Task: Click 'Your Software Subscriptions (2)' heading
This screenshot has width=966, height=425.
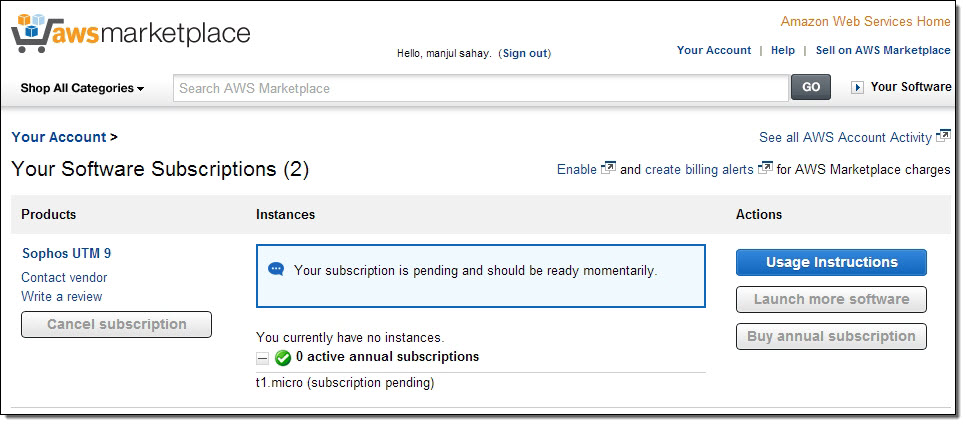Action: tap(160, 169)
